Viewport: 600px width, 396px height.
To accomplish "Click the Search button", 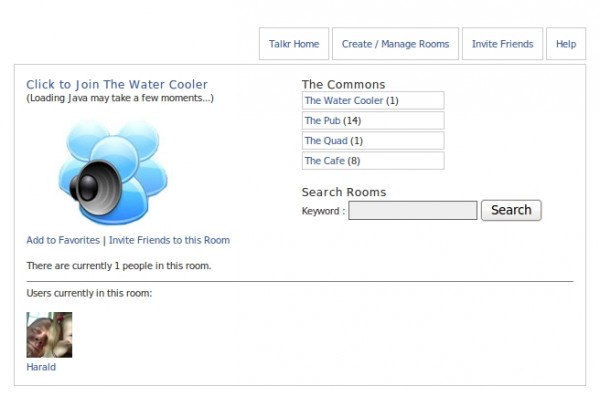I will (x=511, y=210).
